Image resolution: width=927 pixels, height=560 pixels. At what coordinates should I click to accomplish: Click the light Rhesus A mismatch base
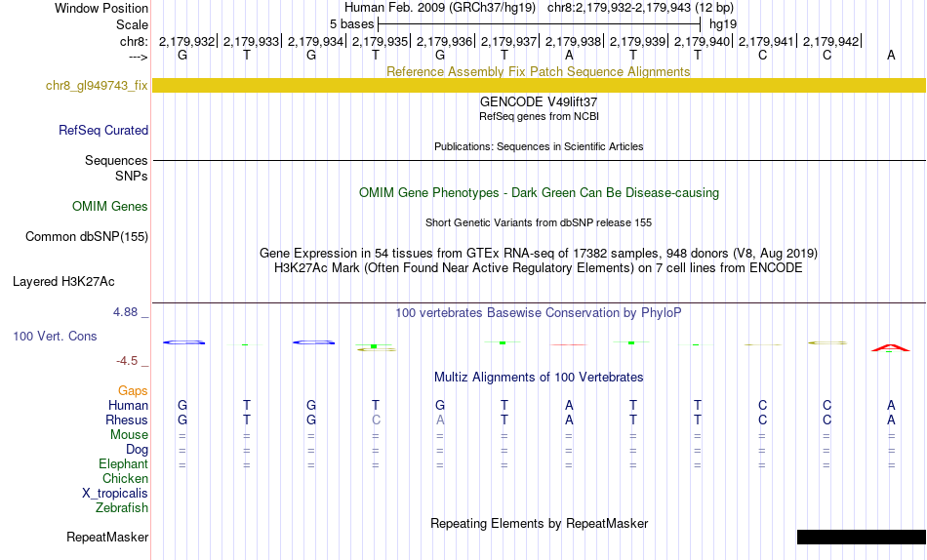[440, 420]
